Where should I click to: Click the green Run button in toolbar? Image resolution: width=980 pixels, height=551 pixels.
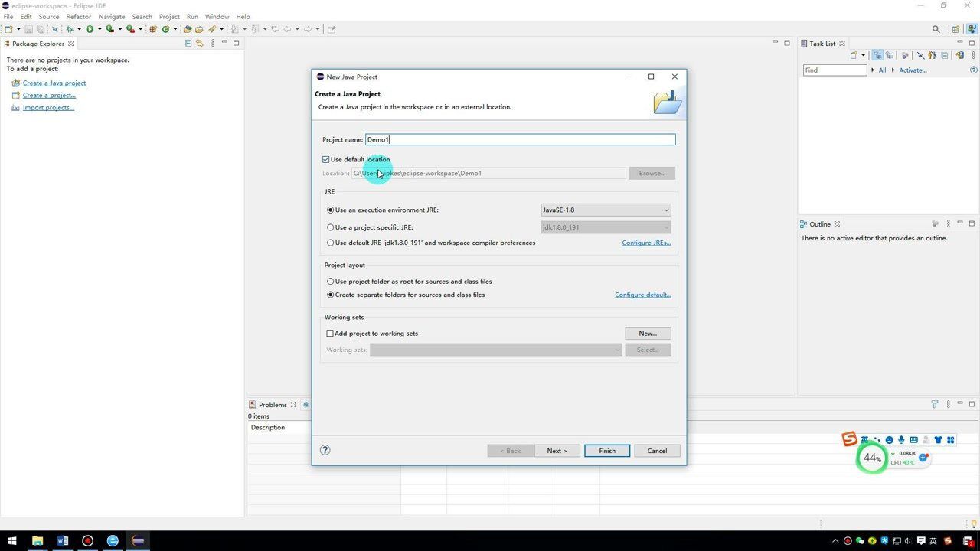coord(90,29)
